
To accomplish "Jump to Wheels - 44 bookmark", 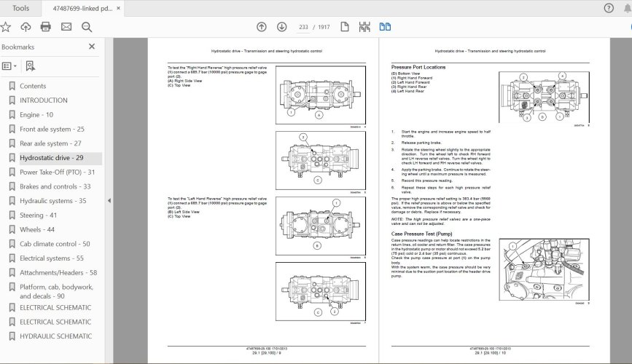I will point(37,229).
